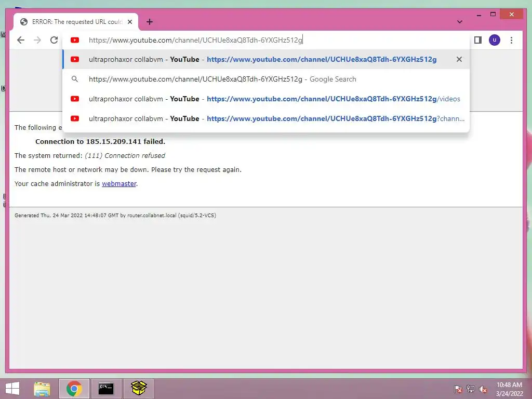Select first ultraprohaxor collabvm channel suggestion
The height and width of the screenshot is (399, 532).
[x=266, y=59]
